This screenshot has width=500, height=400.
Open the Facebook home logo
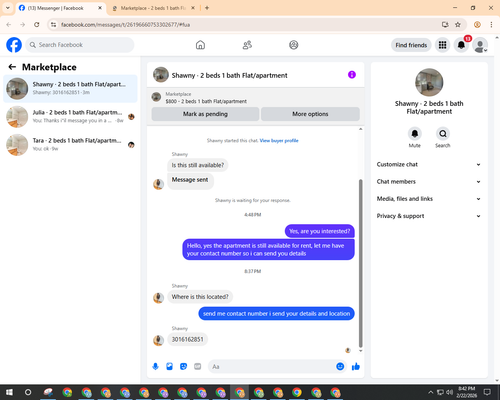pyautogui.click(x=14, y=45)
